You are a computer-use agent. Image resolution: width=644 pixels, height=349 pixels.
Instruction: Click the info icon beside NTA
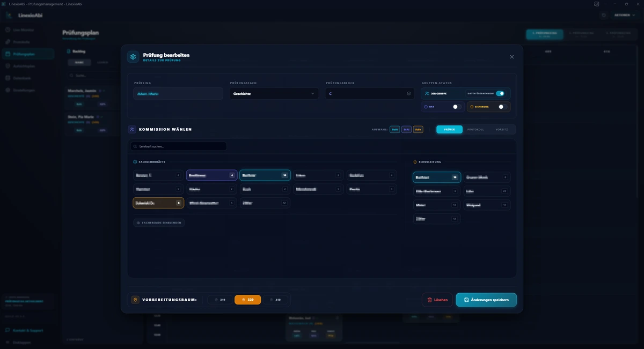[x=426, y=107]
